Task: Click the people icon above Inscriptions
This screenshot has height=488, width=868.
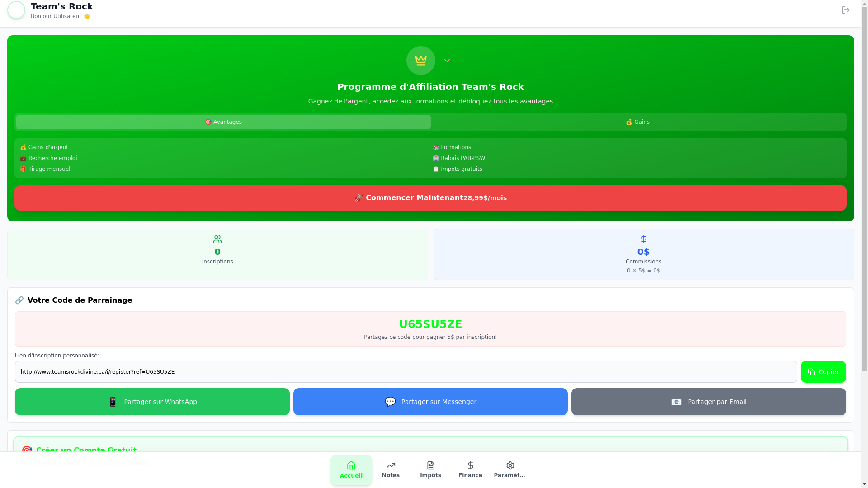Action: 217,239
